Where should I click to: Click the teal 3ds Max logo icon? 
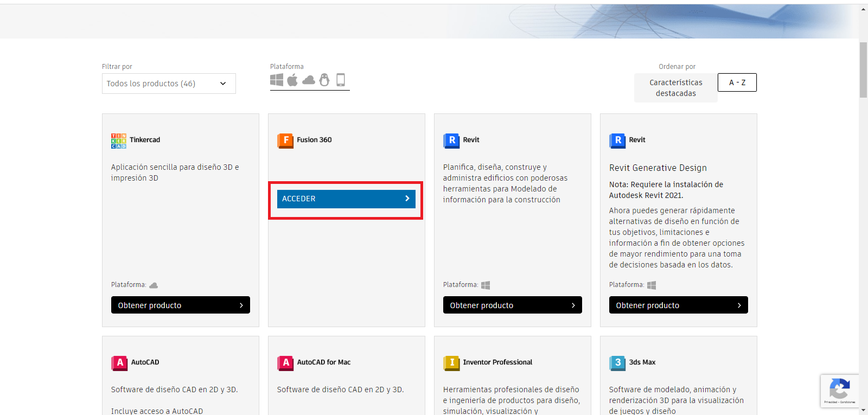tap(617, 363)
